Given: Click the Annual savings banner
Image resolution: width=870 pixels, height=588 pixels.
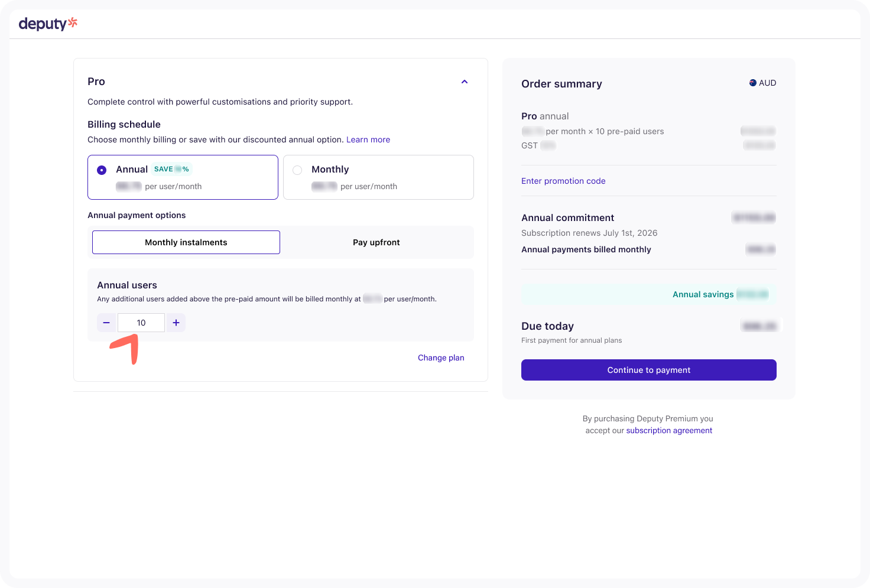Looking at the screenshot, I should (648, 294).
